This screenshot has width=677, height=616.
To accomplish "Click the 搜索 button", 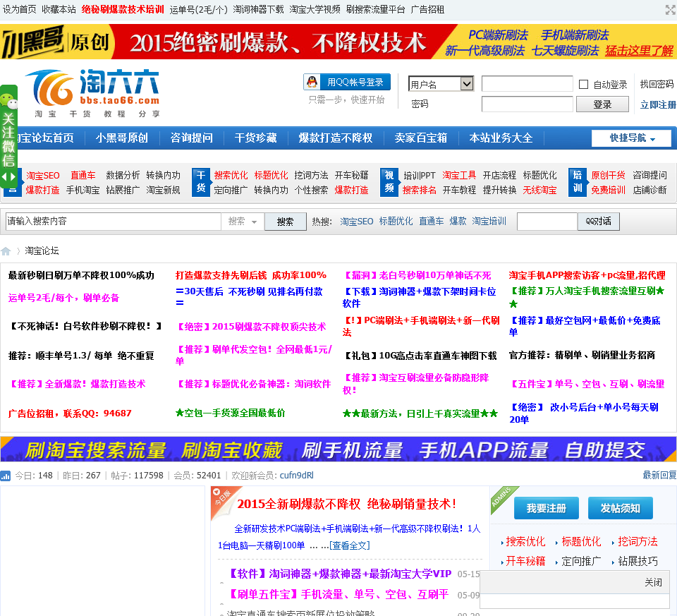I will point(286,222).
